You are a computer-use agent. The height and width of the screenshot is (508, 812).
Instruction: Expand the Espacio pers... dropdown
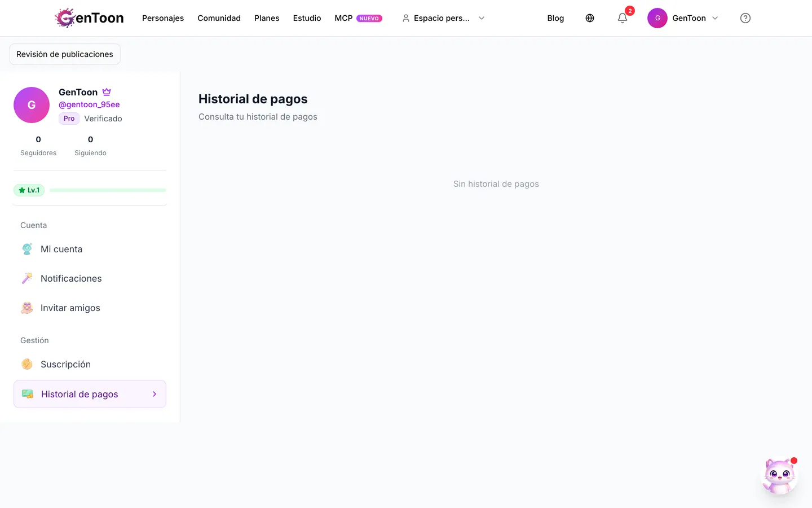[443, 18]
